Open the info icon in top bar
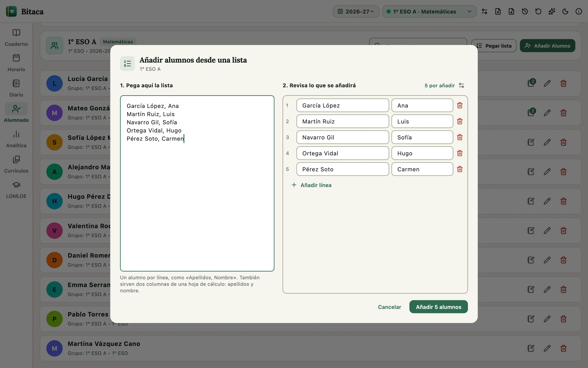The height and width of the screenshot is (368, 588). point(579,11)
